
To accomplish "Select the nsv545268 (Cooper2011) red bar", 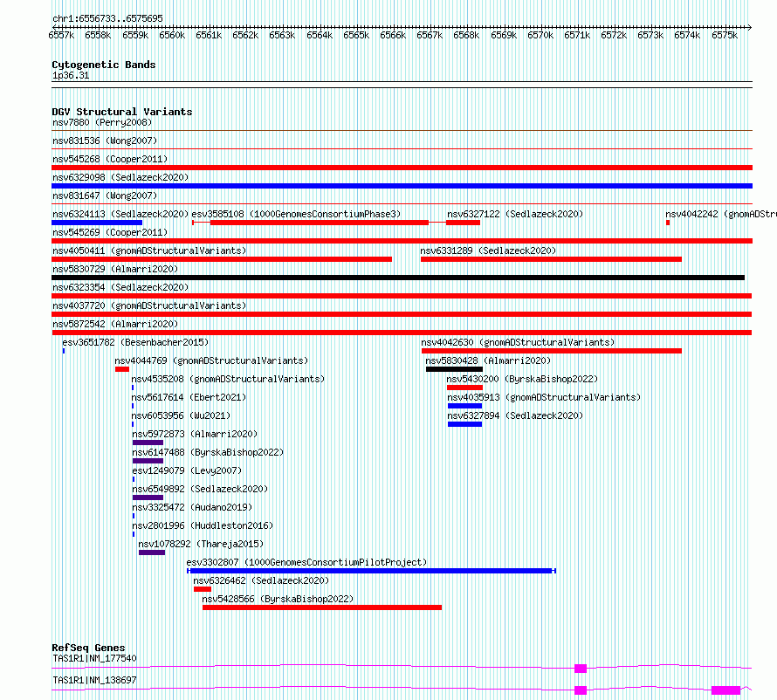I will pos(402,168).
